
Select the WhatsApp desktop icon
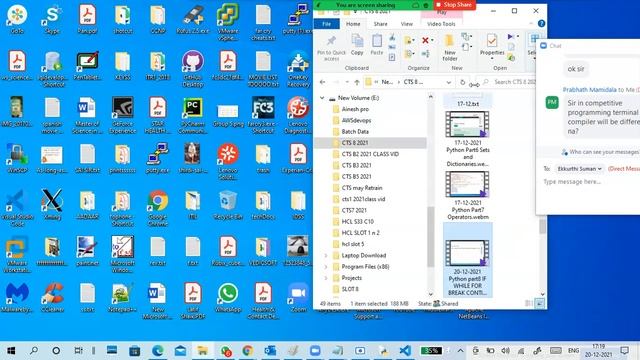coord(228,298)
